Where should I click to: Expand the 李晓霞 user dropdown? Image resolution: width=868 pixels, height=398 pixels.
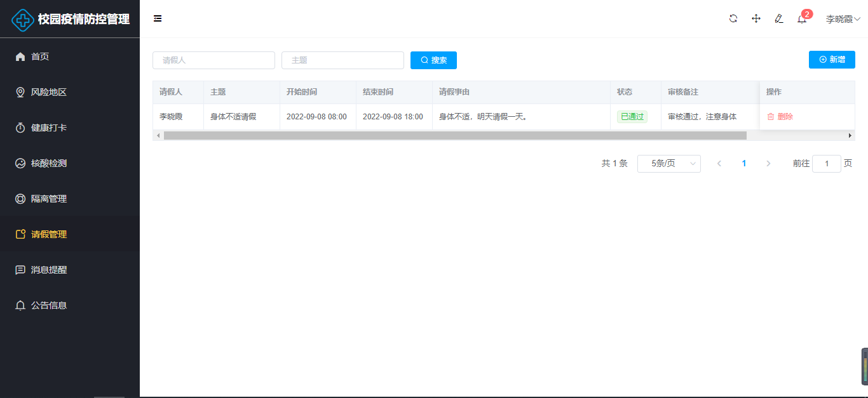click(843, 19)
